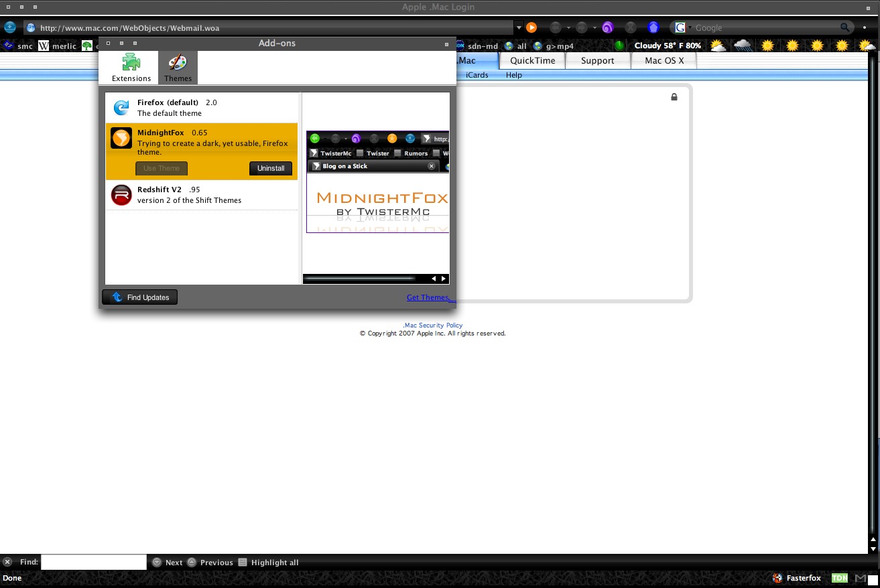The height and width of the screenshot is (588, 880).
Task: Switch to the Extensions tab in Add-ons
Action: click(x=131, y=68)
